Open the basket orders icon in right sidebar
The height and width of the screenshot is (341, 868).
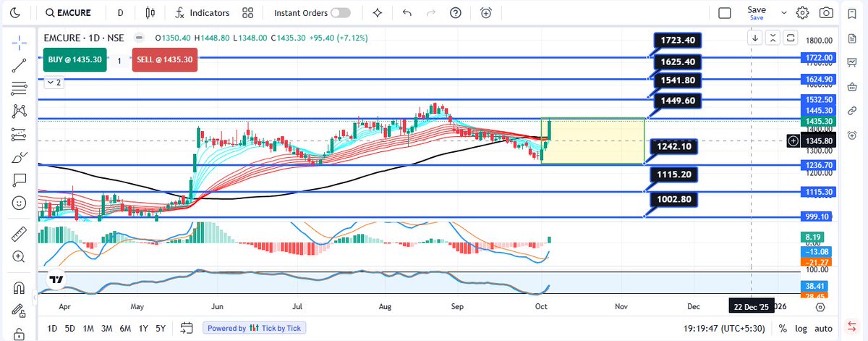pos(852,87)
